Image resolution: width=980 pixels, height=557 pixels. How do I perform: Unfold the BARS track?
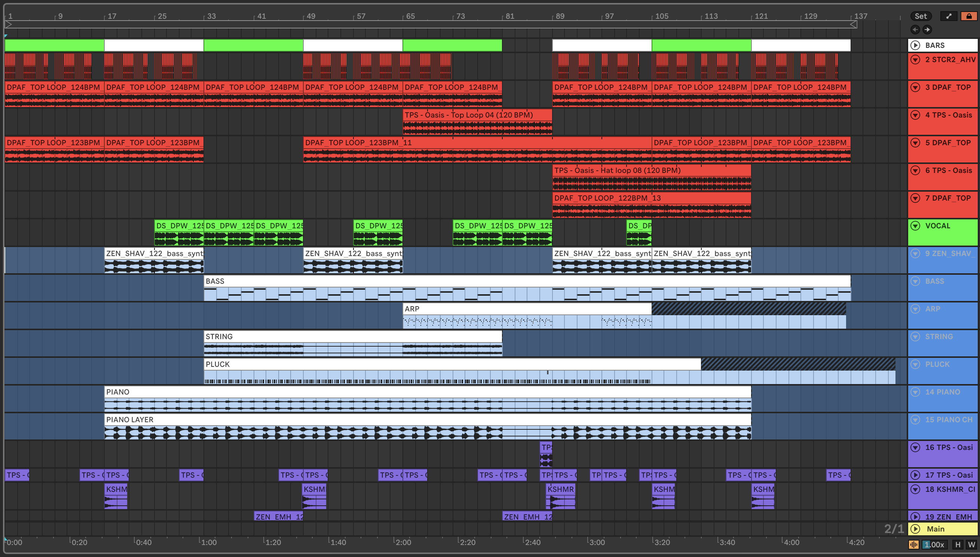[915, 45]
